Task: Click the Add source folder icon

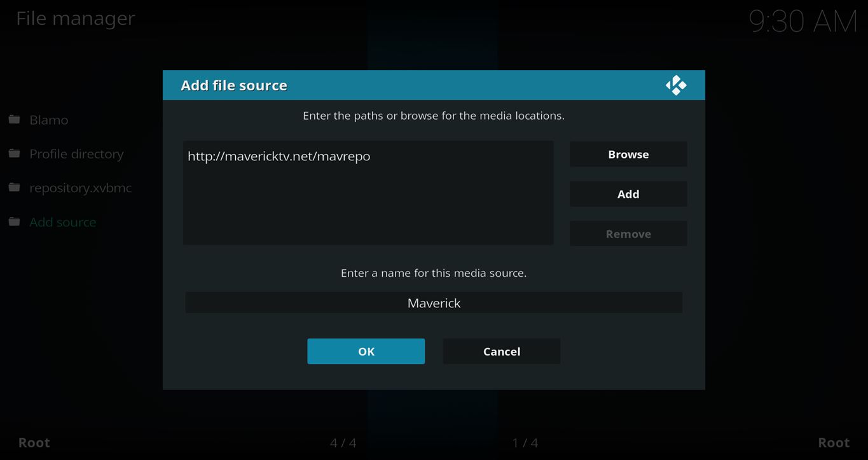Action: [15, 222]
